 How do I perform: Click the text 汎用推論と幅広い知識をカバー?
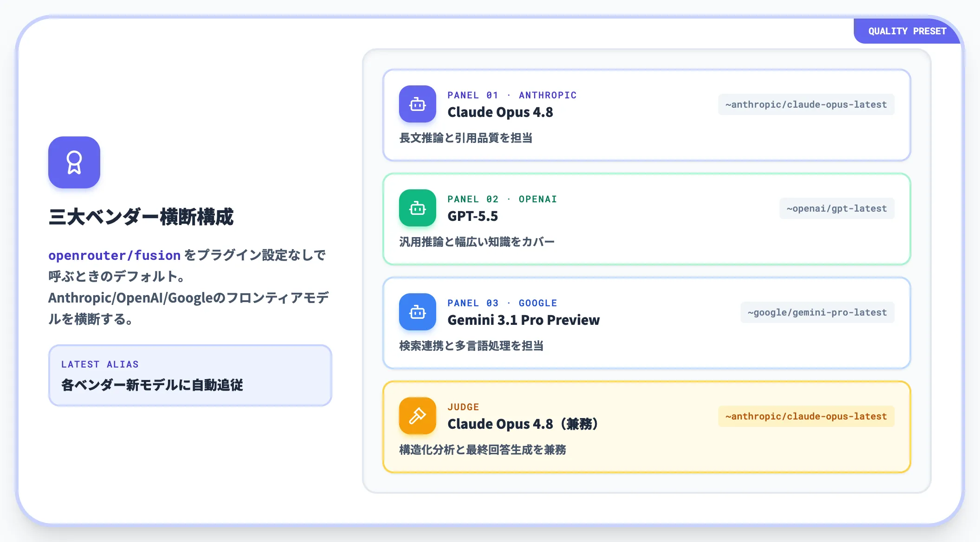tap(477, 242)
